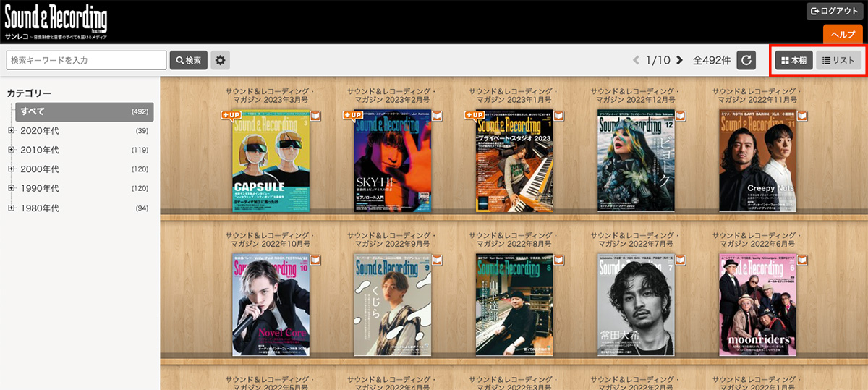The width and height of the screenshot is (868, 390).
Task: Switch to リスト list view
Action: [839, 60]
